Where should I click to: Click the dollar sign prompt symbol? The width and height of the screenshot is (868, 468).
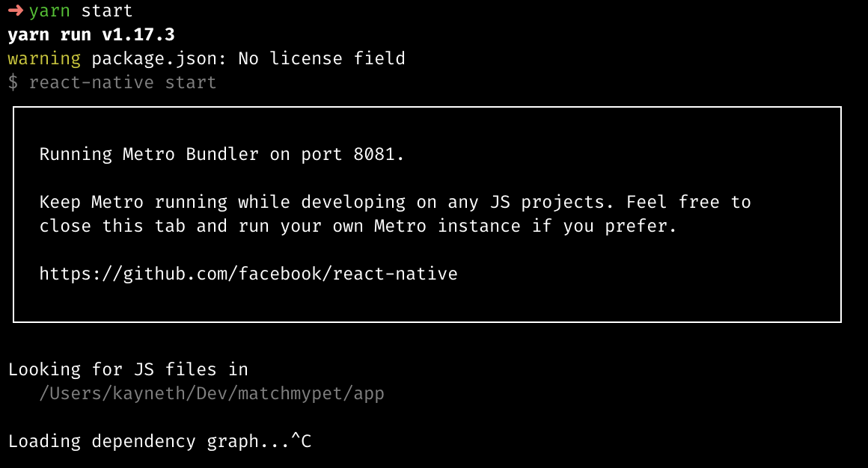(x=13, y=82)
